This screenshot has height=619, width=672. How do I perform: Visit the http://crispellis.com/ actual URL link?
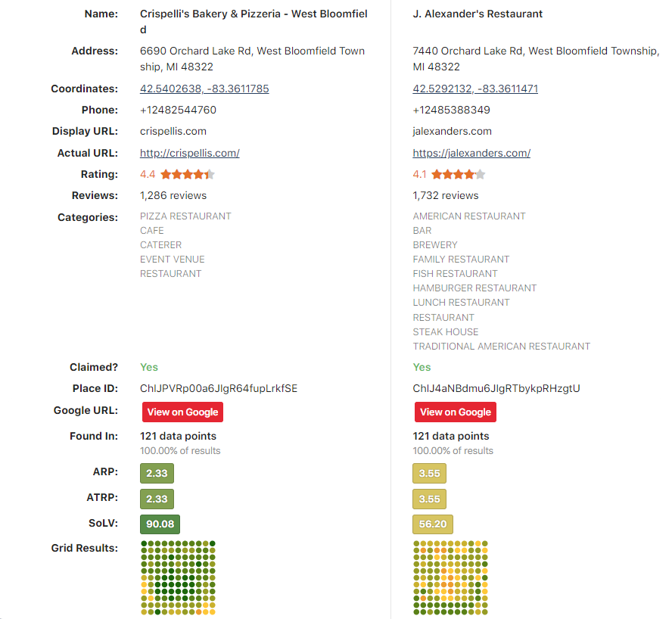coord(190,154)
